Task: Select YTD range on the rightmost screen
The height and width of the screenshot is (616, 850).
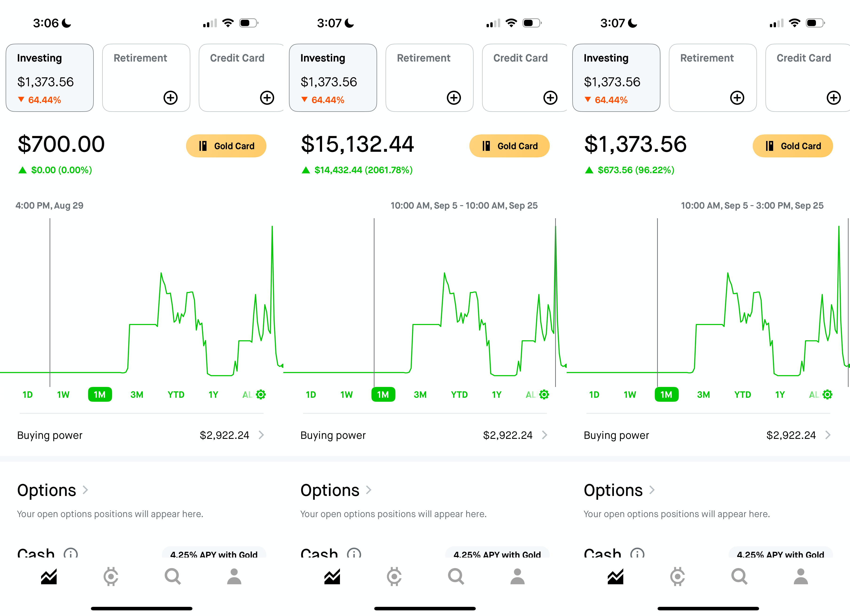Action: point(742,394)
